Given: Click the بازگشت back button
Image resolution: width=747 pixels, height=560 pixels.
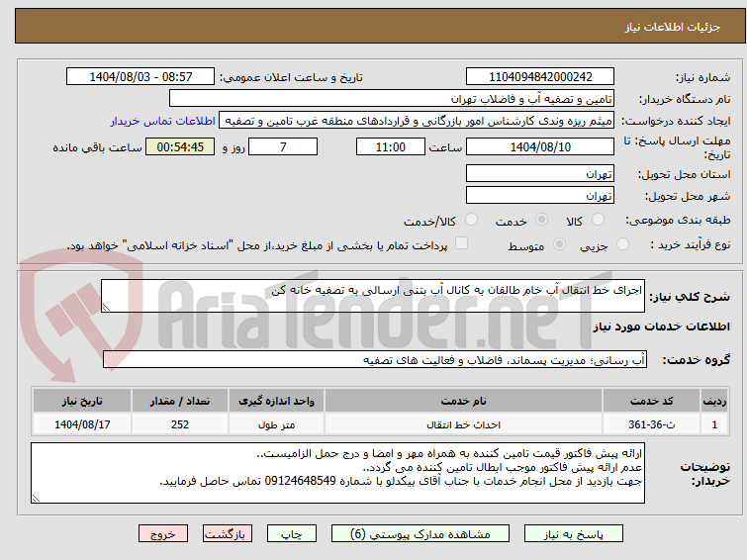Looking at the screenshot, I should (228, 534).
